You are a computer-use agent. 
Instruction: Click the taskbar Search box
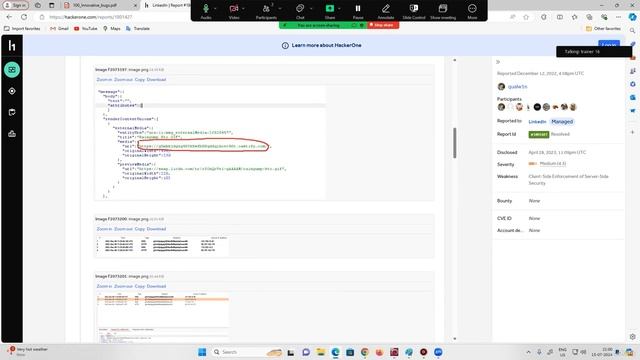247,352
